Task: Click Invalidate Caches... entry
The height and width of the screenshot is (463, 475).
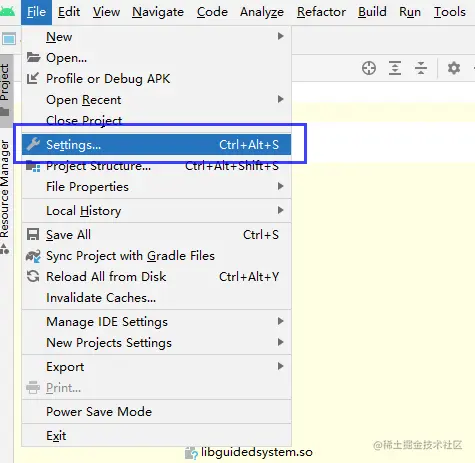Action: pos(156,298)
